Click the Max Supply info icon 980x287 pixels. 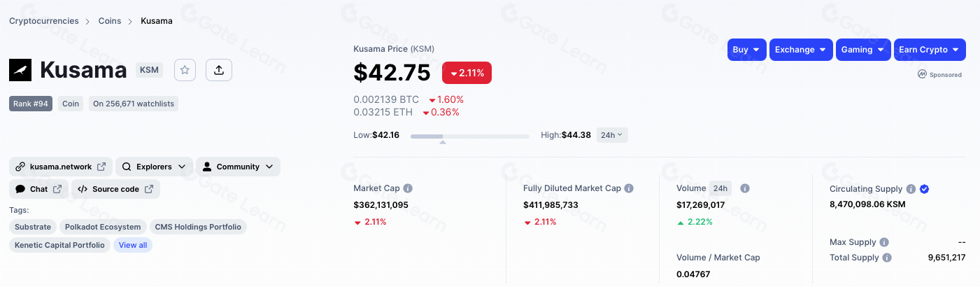884,242
